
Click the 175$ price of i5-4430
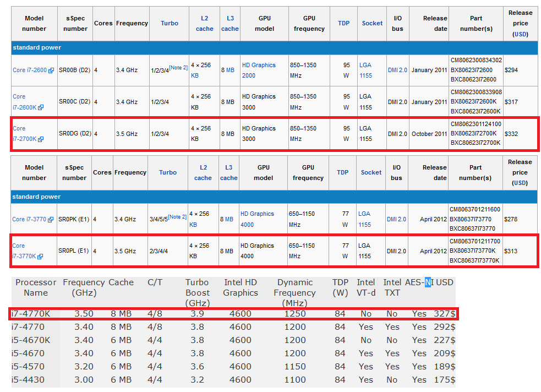tap(445, 380)
